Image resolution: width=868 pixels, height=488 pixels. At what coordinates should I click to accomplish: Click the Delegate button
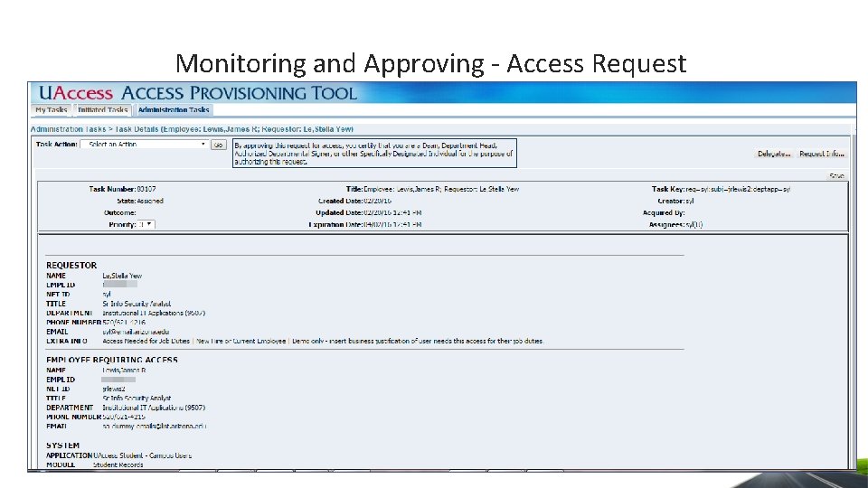(774, 154)
